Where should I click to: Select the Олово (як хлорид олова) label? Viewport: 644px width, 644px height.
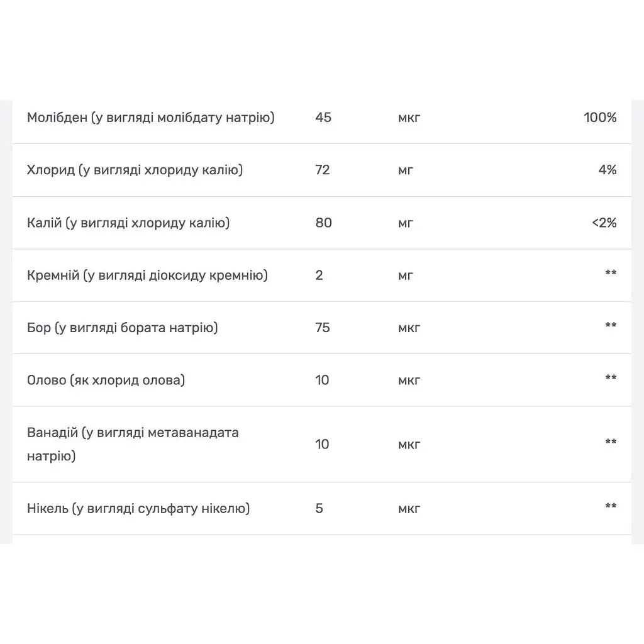pos(106,380)
